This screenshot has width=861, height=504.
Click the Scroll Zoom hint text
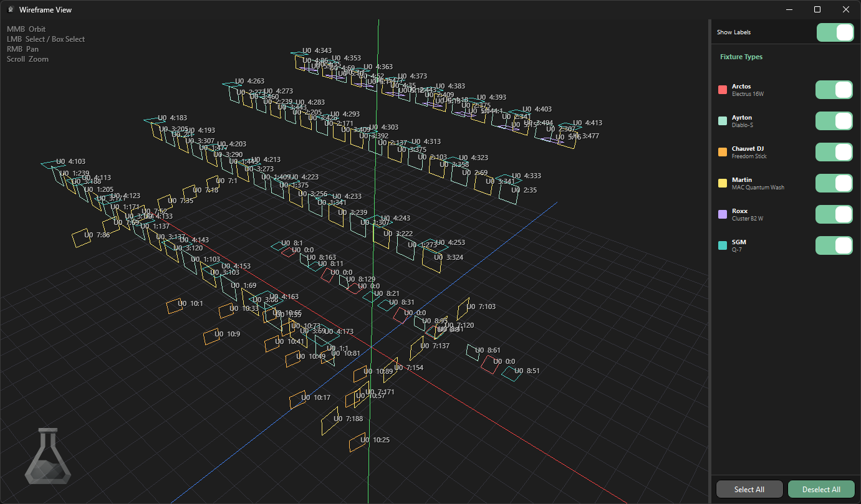(x=27, y=59)
